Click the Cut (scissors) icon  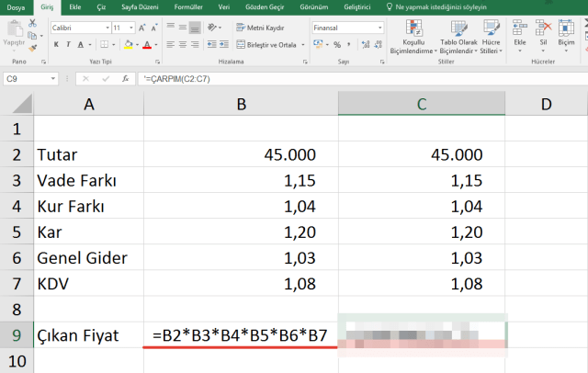point(33,23)
